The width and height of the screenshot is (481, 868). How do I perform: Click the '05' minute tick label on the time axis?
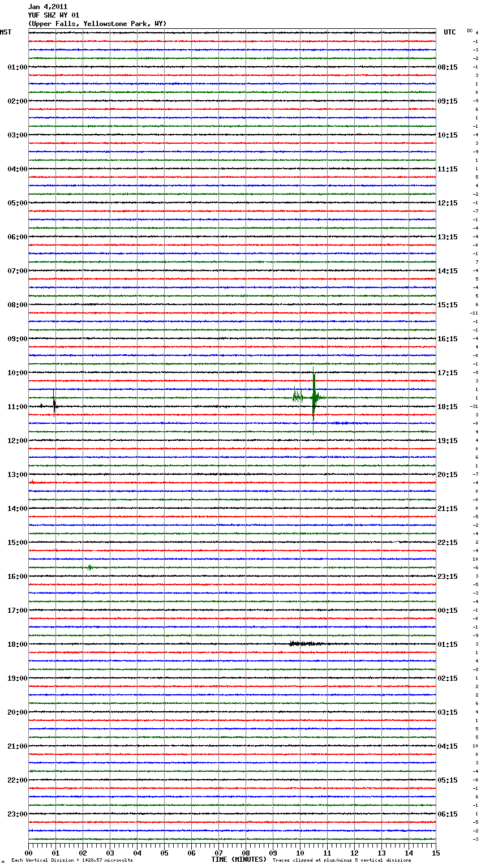tap(164, 853)
